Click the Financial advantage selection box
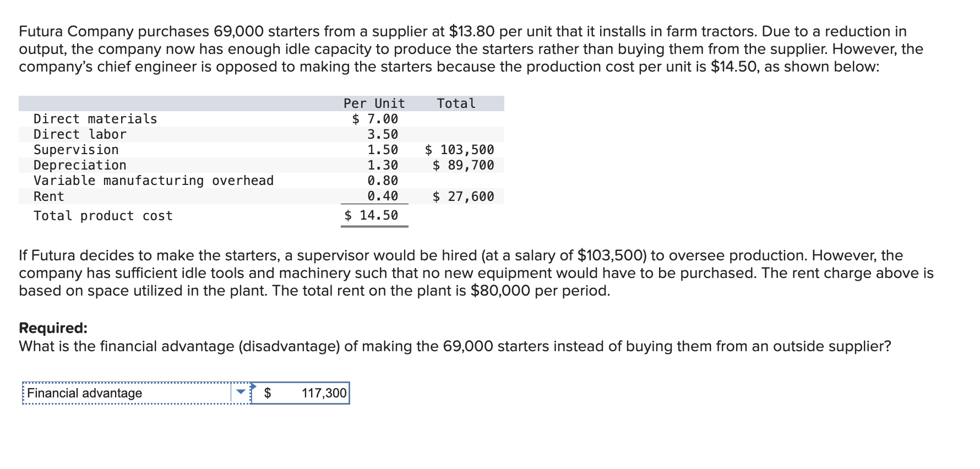The width and height of the screenshot is (980, 469). (x=127, y=393)
